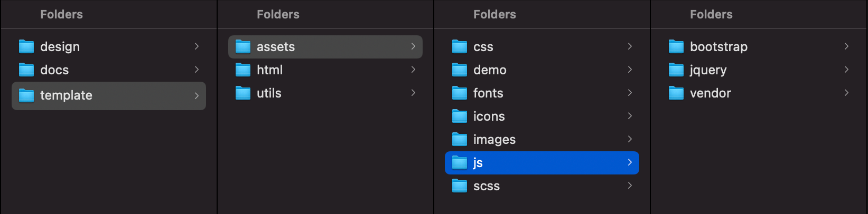Click the last column's Folders header
Screen dimensions: 868x214
coord(711,14)
